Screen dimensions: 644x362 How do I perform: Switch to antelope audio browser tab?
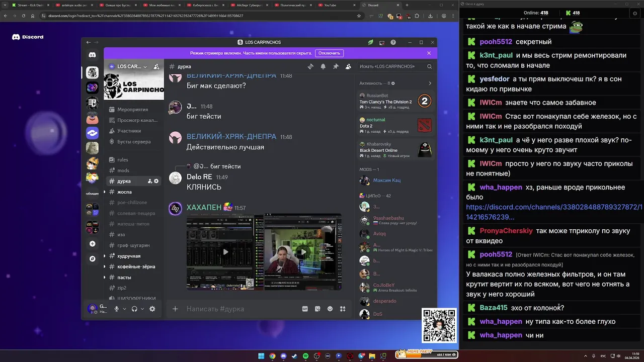tap(73, 5)
